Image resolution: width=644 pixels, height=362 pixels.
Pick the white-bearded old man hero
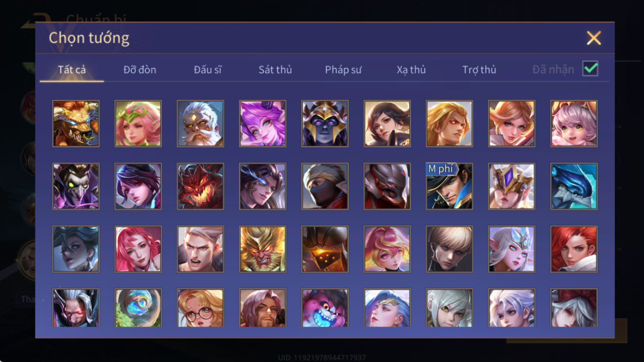(x=200, y=124)
